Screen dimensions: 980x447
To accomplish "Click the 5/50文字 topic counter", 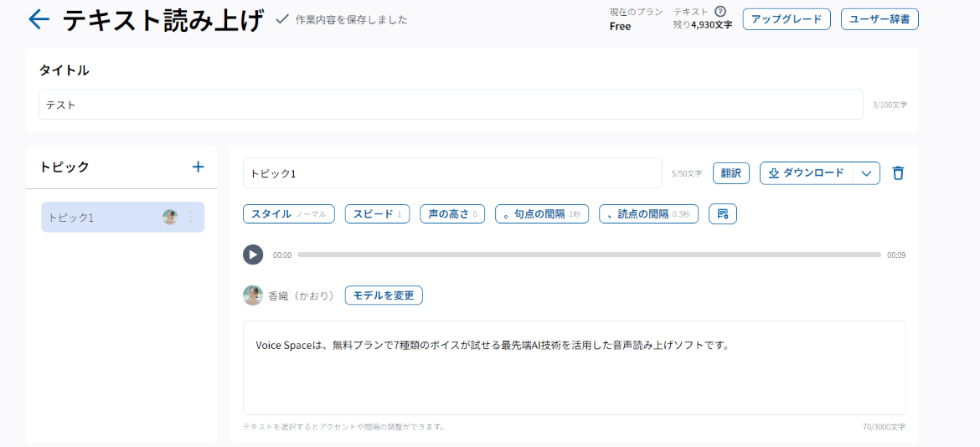I will (686, 173).
